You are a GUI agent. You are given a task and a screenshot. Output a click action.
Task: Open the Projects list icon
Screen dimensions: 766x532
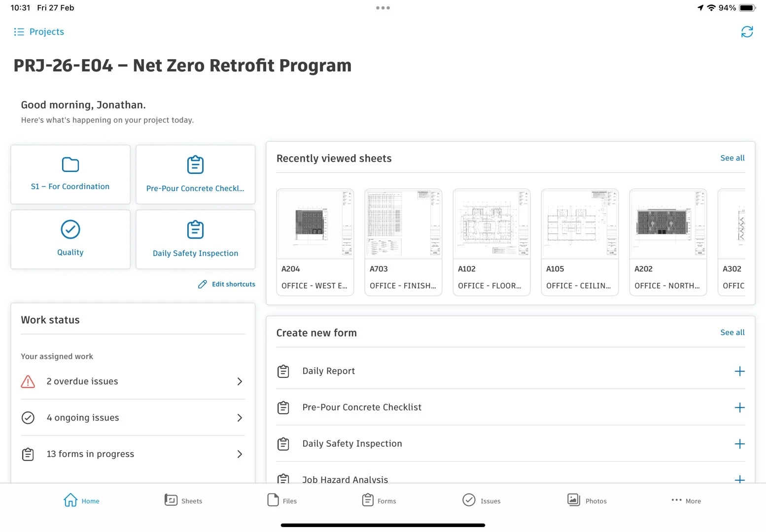[19, 32]
